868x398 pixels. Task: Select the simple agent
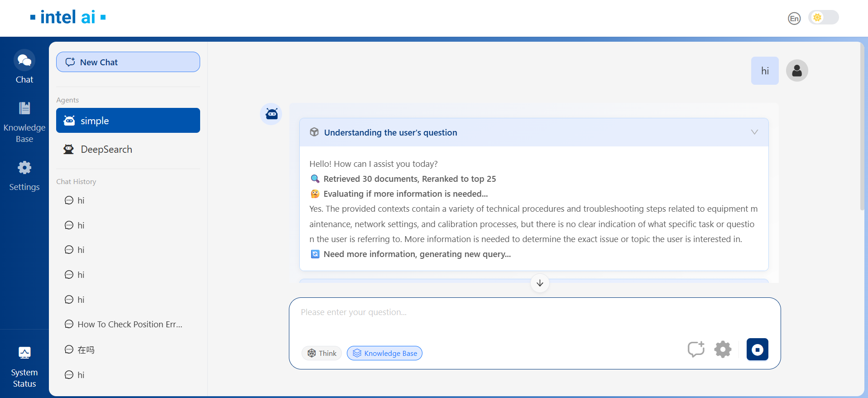[x=128, y=121]
